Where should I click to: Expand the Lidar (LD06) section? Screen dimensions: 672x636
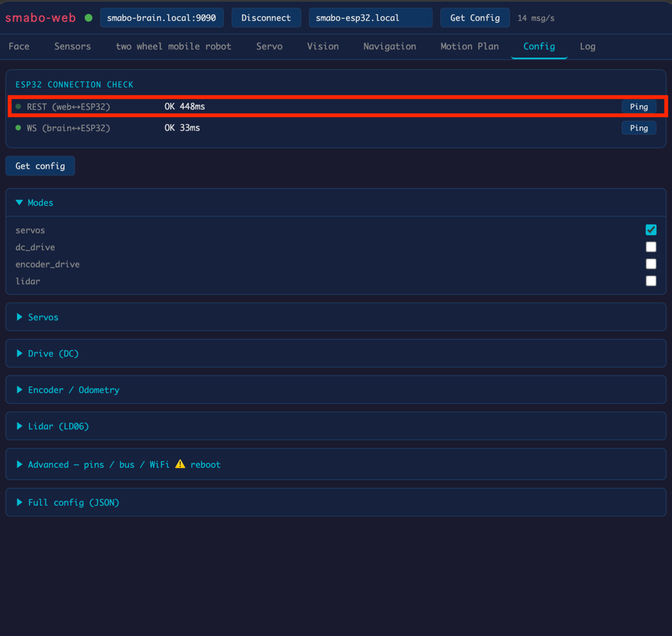336,426
